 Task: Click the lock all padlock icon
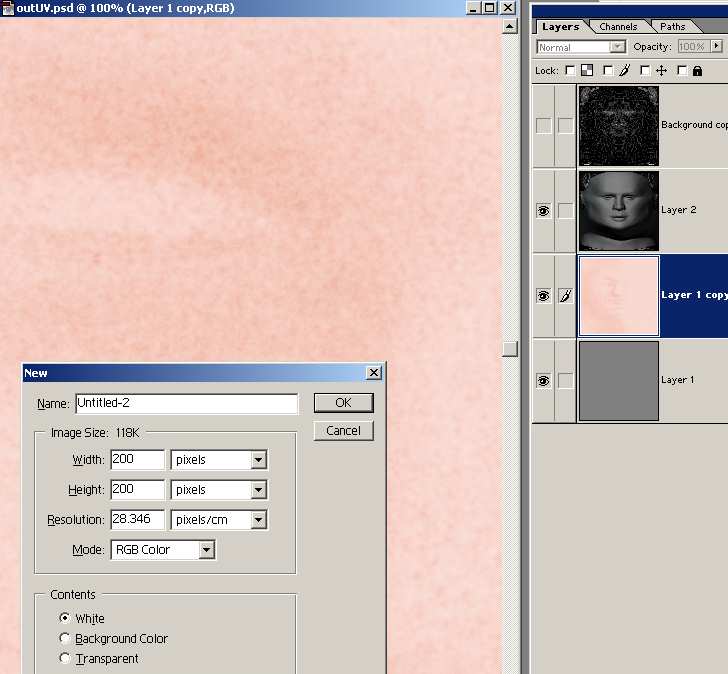[x=697, y=71]
